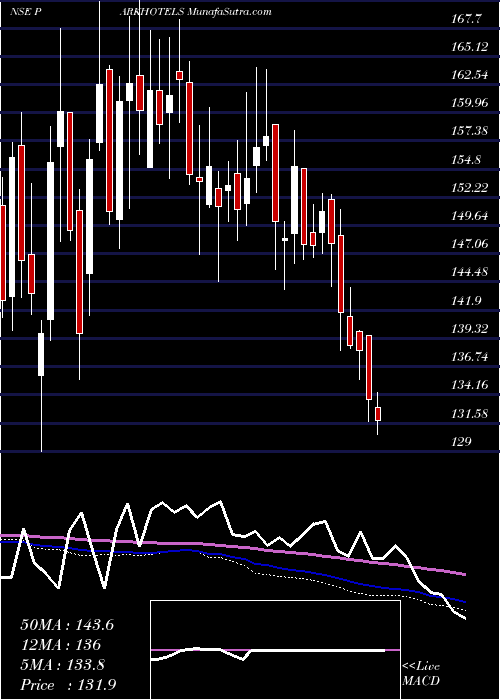Click the 165.12 price axis label
The image size is (500, 700).
pos(470,47)
